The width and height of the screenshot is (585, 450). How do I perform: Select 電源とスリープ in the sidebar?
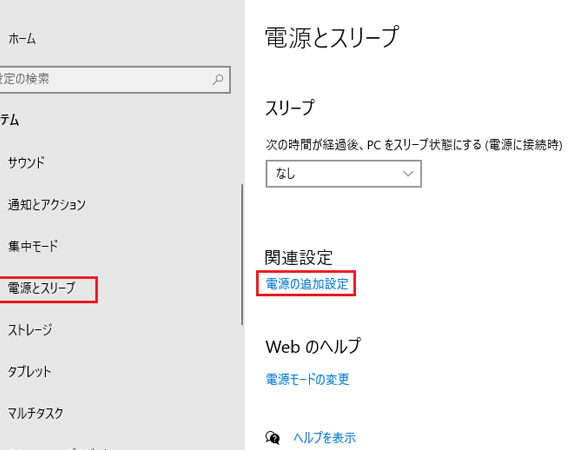[42, 288]
